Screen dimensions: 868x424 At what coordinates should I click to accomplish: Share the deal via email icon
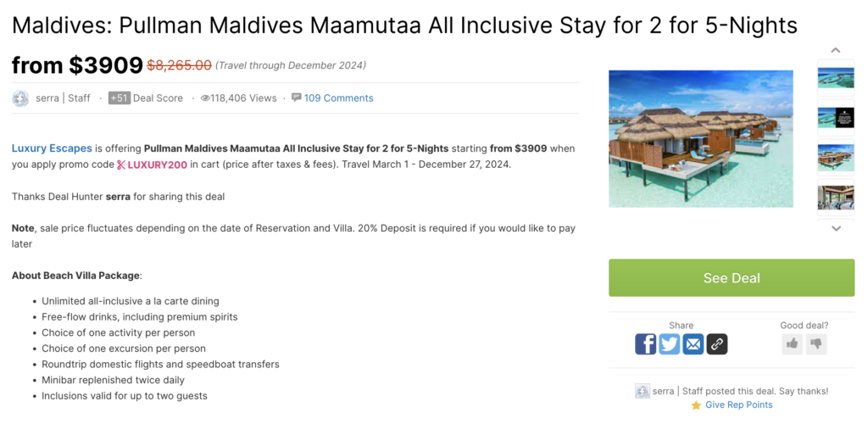coord(693,344)
